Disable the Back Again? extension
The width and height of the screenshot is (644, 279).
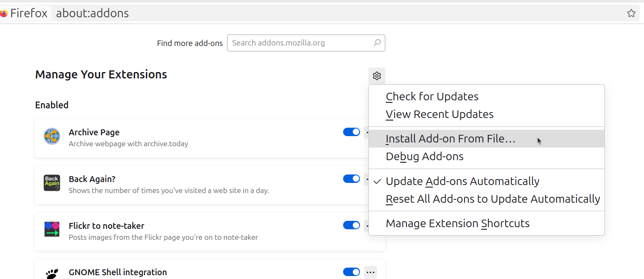352,179
